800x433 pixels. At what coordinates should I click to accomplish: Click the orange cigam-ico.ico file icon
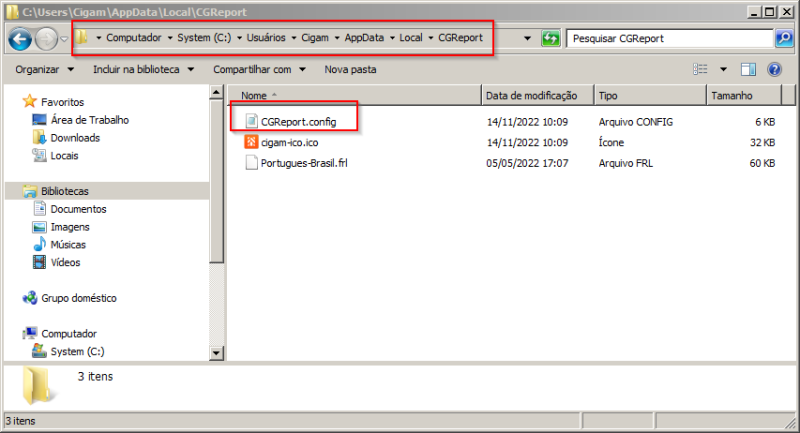[251, 142]
